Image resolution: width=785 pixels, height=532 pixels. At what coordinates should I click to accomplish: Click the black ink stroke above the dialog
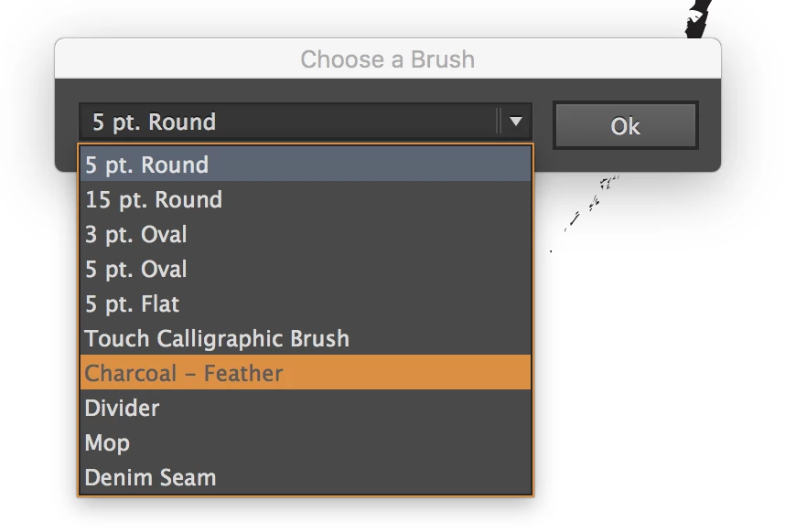[x=701, y=18]
